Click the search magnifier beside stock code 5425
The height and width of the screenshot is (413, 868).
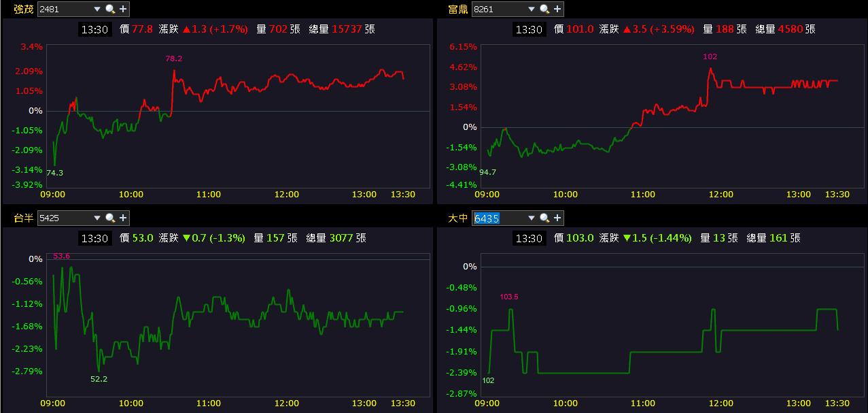pyautogui.click(x=109, y=218)
